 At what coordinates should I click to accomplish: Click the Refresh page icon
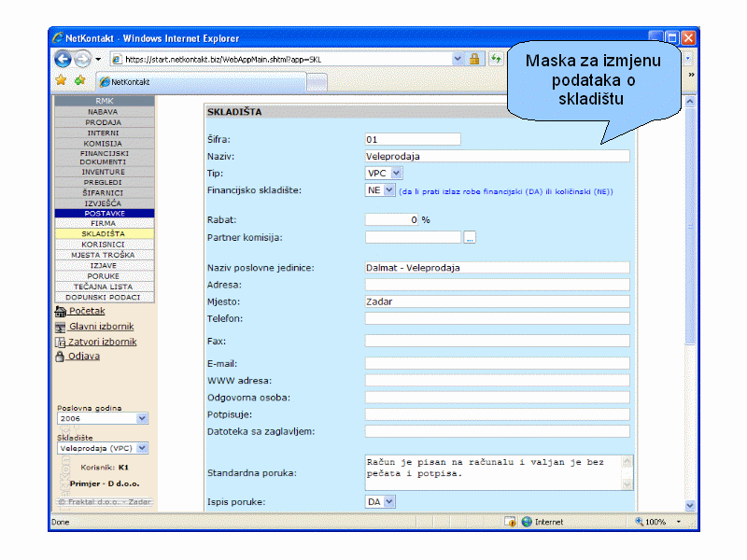(x=497, y=59)
